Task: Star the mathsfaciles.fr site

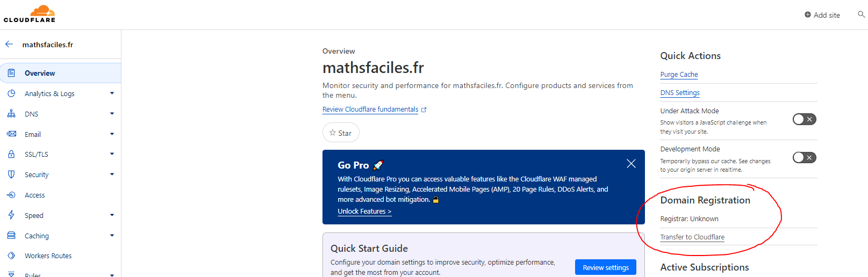Action: 341,133
